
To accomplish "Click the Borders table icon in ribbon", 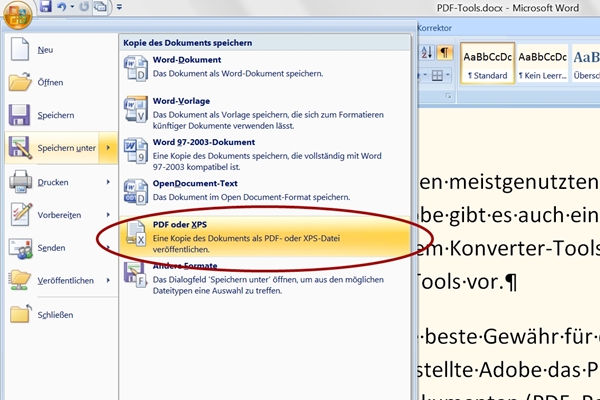I will [x=437, y=75].
